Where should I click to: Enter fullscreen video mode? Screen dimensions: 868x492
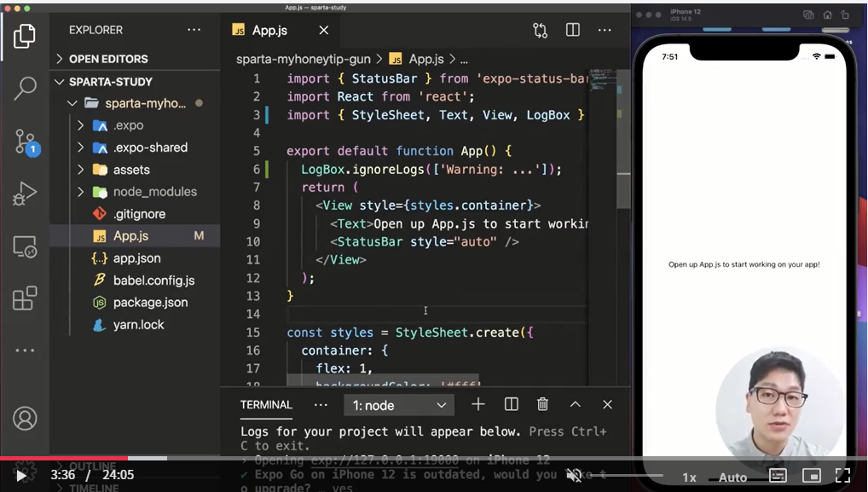click(x=843, y=476)
